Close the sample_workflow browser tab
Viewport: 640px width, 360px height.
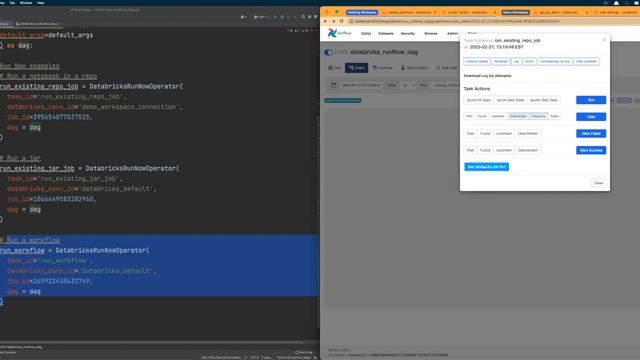click(x=435, y=13)
